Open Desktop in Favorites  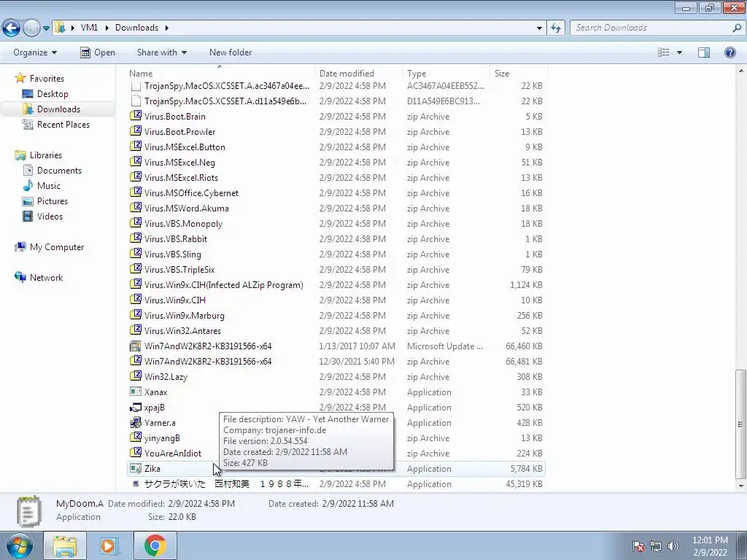click(x=53, y=94)
